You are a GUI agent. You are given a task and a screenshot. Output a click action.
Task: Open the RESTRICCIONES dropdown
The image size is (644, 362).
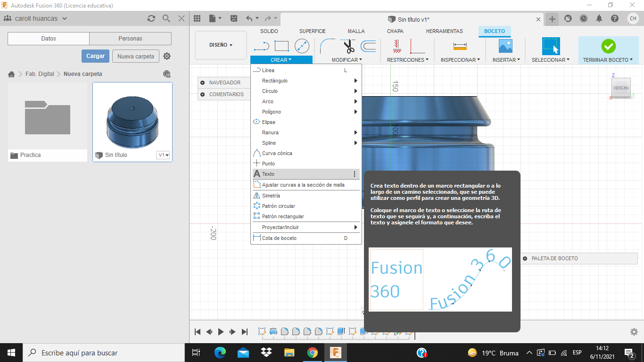point(408,60)
